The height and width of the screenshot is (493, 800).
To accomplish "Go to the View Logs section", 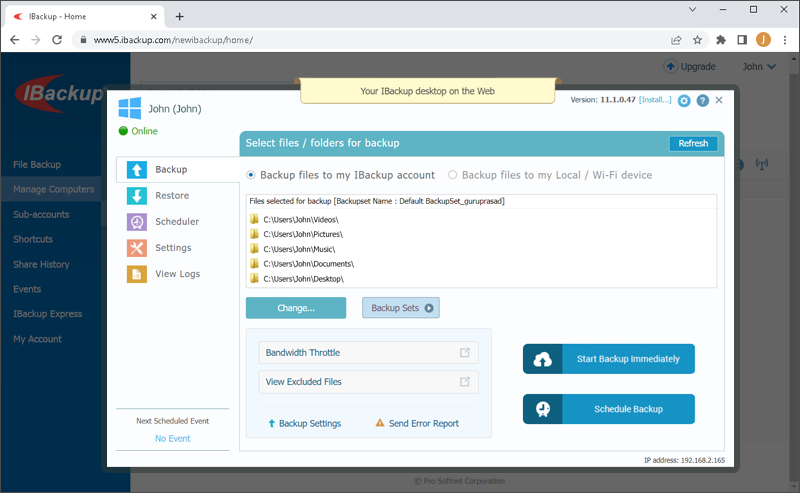I will [x=177, y=274].
